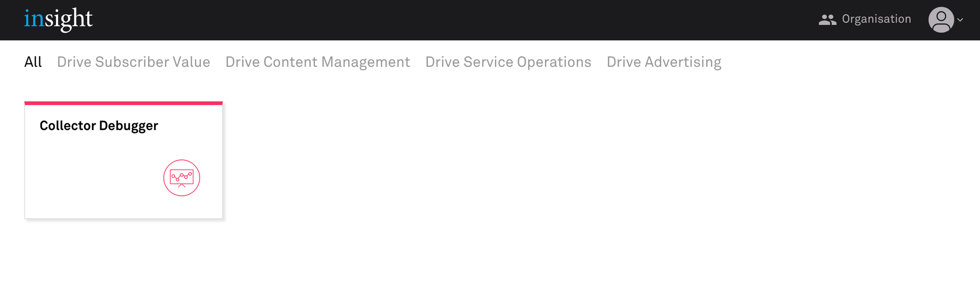Screen dimensions: 980x305
Task: Click the white "sight" letters of the logo
Action: point(69,20)
